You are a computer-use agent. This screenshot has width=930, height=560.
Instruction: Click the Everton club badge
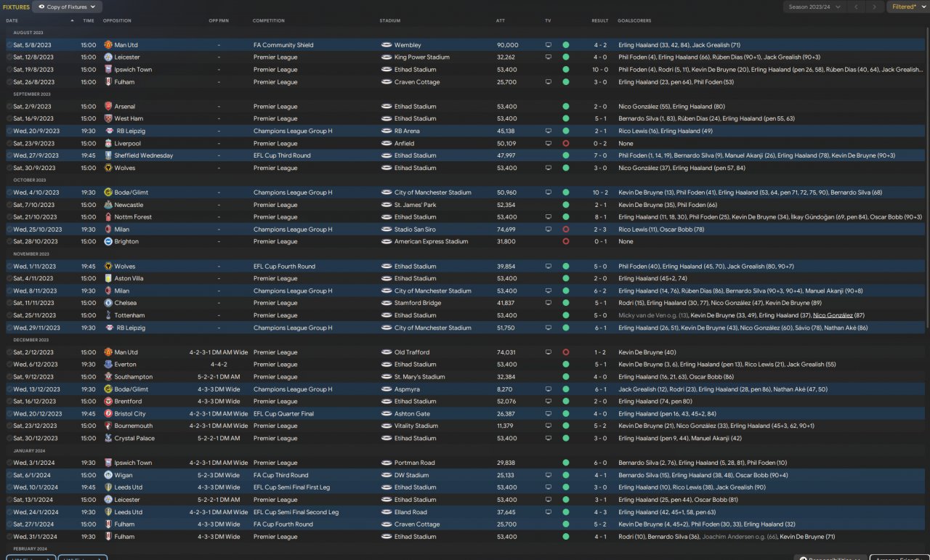108,365
